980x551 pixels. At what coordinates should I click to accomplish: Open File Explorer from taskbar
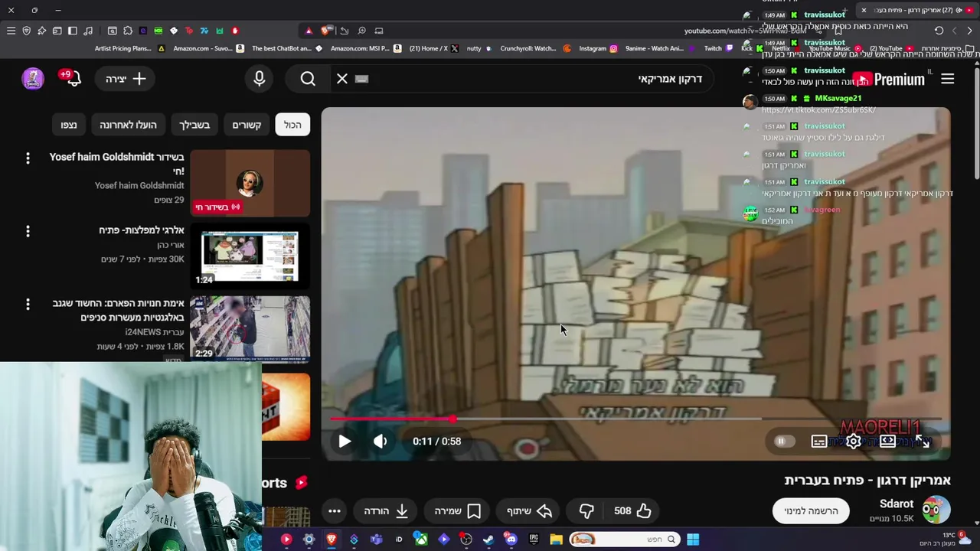click(x=556, y=540)
